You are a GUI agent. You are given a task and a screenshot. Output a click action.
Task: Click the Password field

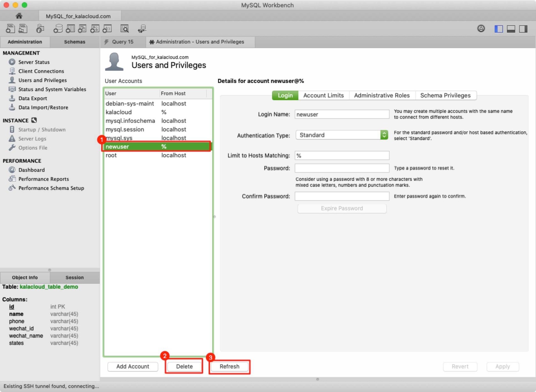pyautogui.click(x=342, y=168)
